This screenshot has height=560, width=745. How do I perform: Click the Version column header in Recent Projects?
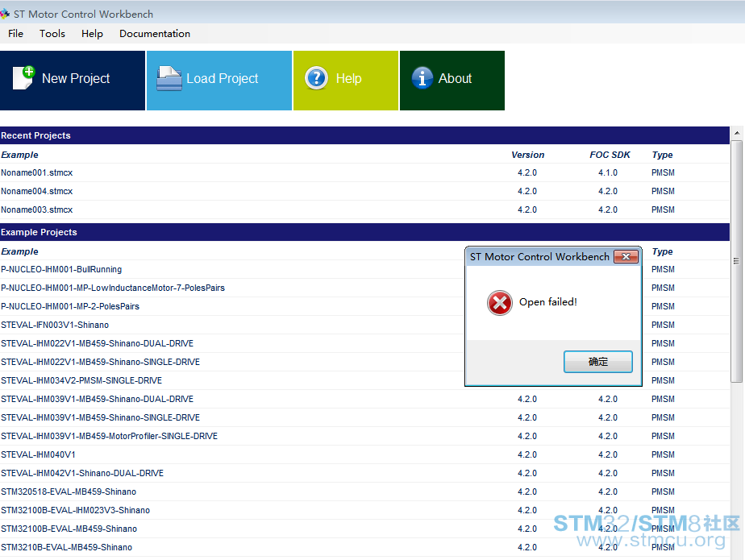point(527,155)
